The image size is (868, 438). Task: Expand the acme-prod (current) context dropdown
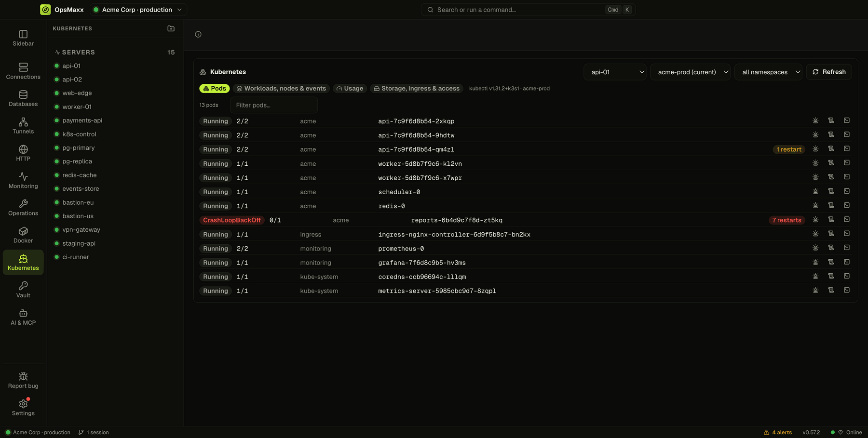coord(690,72)
